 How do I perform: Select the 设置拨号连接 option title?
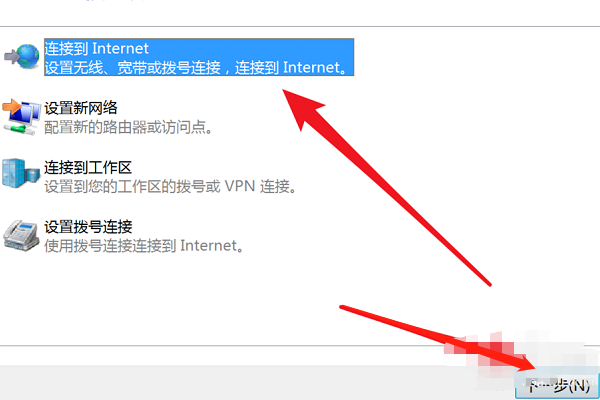point(88,227)
